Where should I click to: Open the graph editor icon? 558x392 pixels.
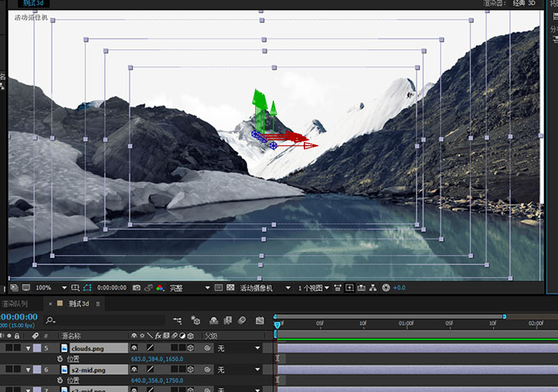pos(260,321)
